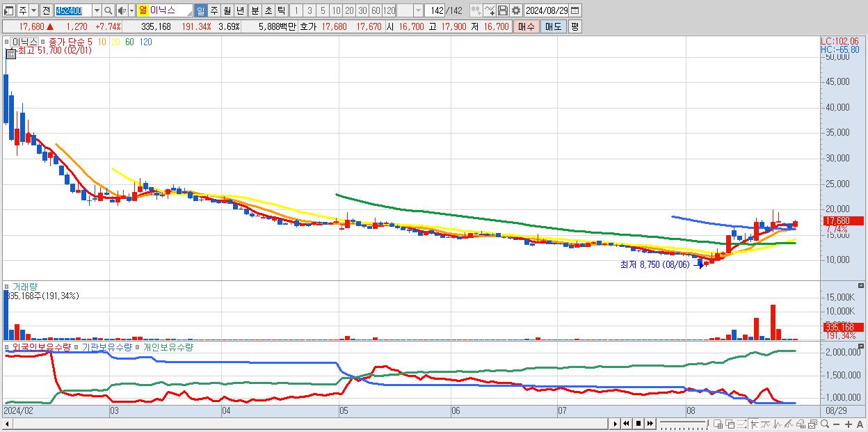Screen dimensions: 868x432
Task: Open the small data table icon on chart
Action: click(10, 53)
